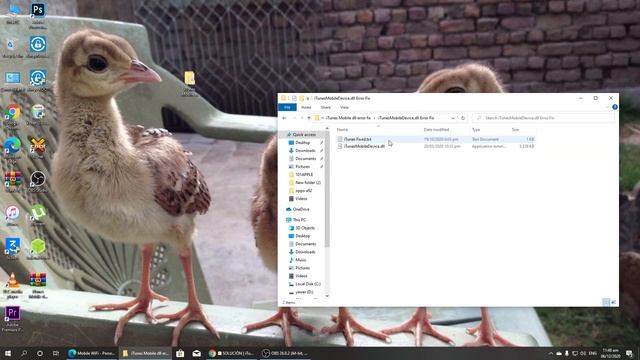Viewport: 640px width, 360px height.
Task: Open the taskbar clock and date
Action: (x=611, y=353)
